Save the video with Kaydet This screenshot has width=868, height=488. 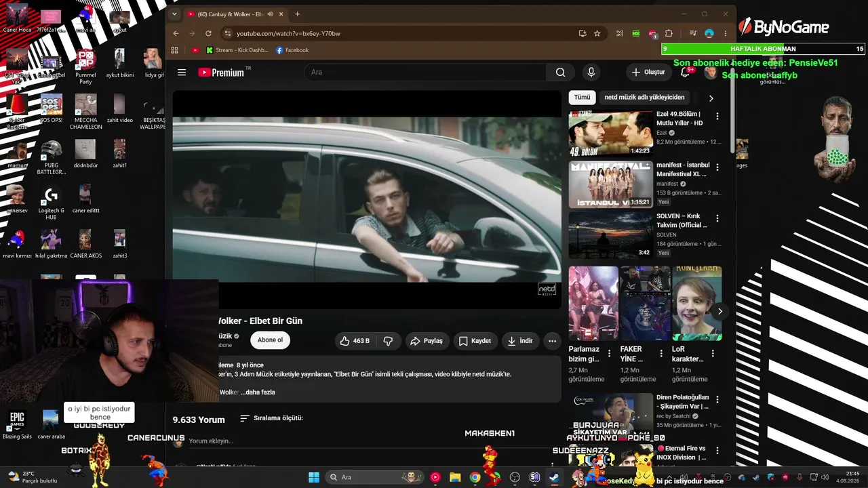point(475,341)
